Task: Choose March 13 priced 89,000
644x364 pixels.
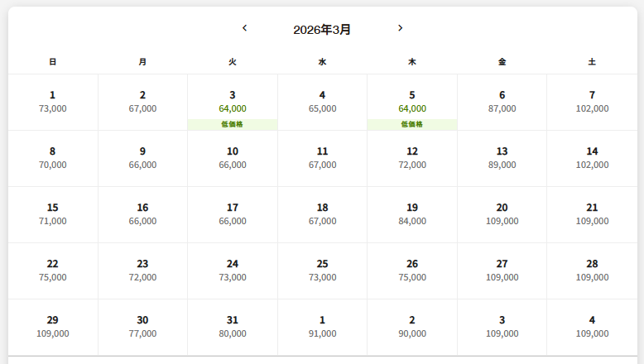Action: [x=502, y=158]
